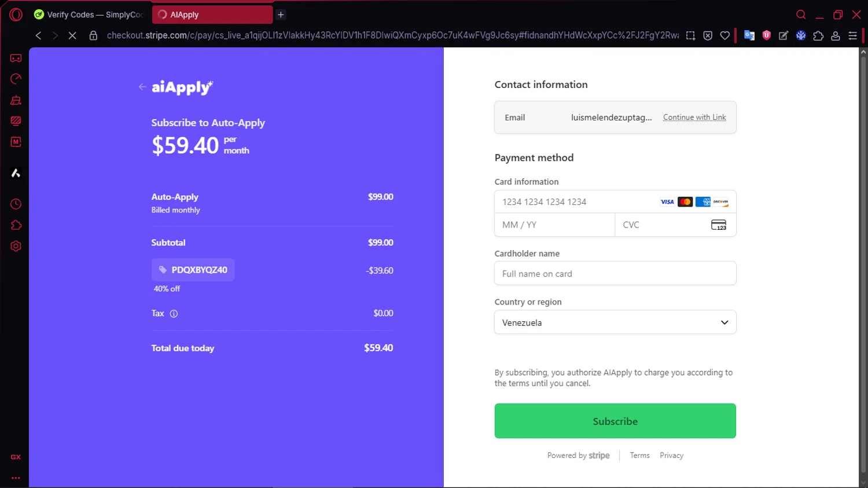
Task: Click the Tax info icon
Action: tap(174, 314)
